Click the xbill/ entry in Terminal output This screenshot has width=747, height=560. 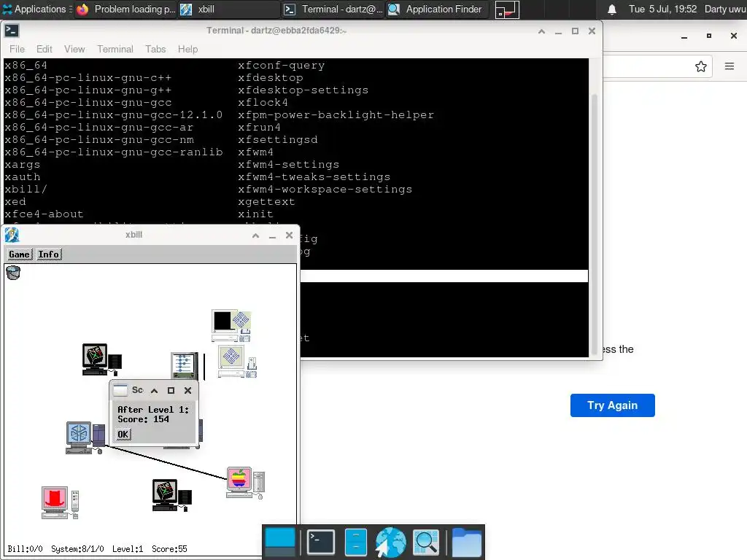click(26, 190)
